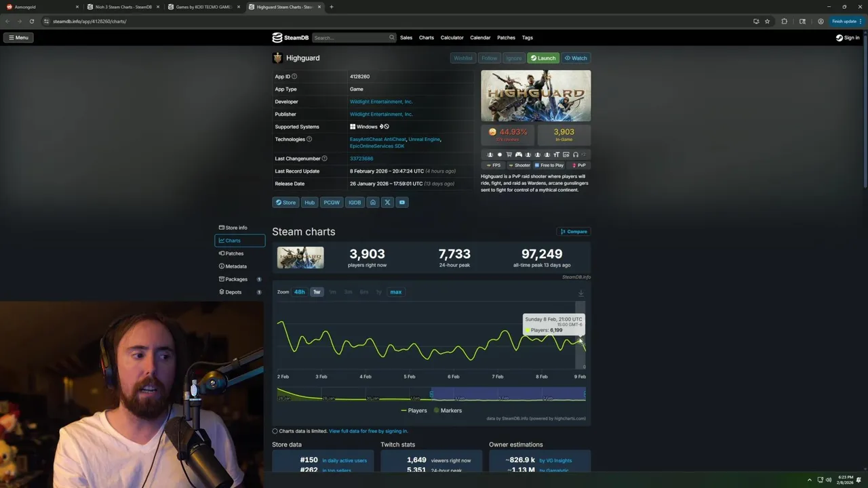Image resolution: width=868 pixels, height=488 pixels.
Task: Click the IGDB button
Action: (355, 203)
